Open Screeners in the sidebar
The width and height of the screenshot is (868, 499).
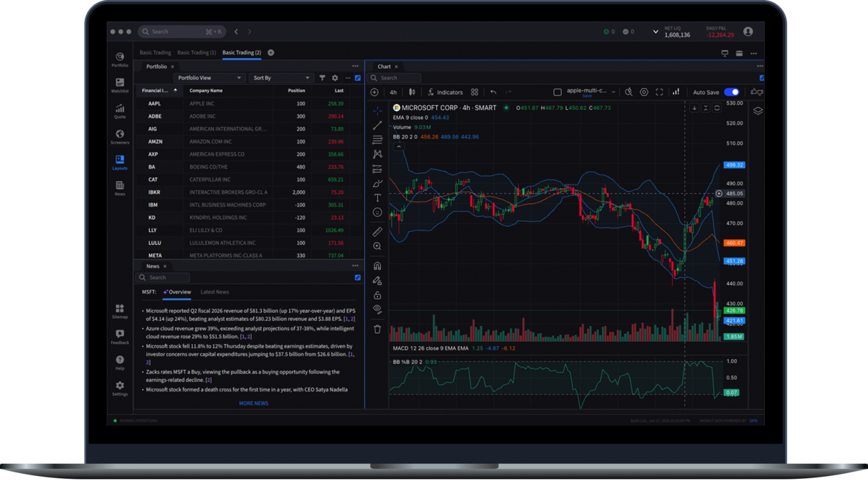point(120,136)
